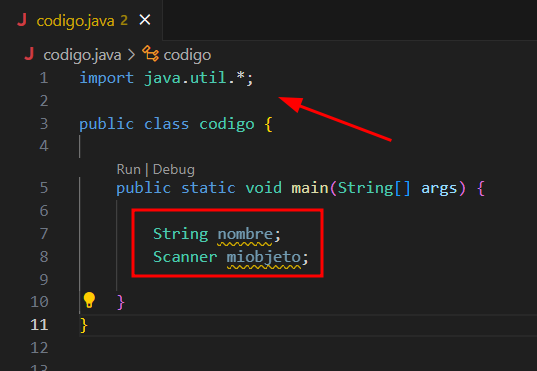The height and width of the screenshot is (371, 537).
Task: Select codigo.java in the breadcrumb
Action: pyautogui.click(x=82, y=55)
